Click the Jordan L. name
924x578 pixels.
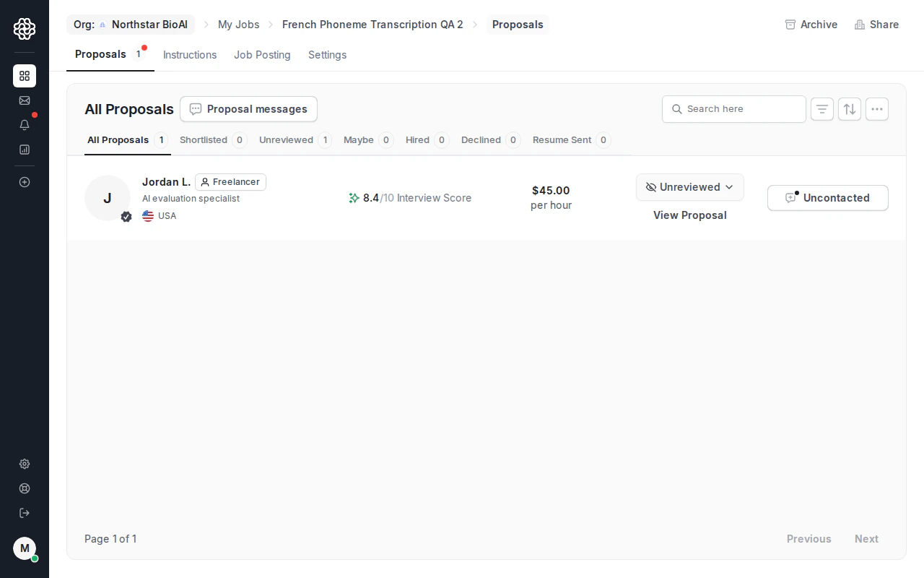(166, 182)
